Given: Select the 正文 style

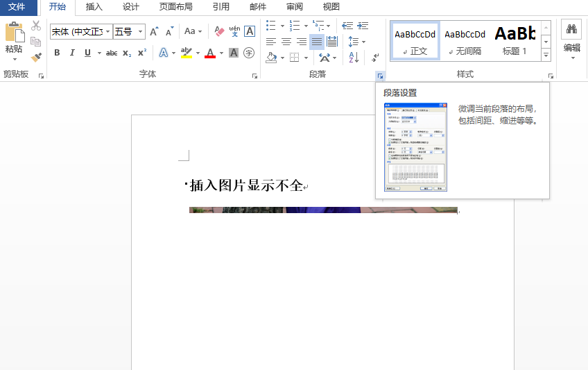Looking at the screenshot, I should (415, 41).
